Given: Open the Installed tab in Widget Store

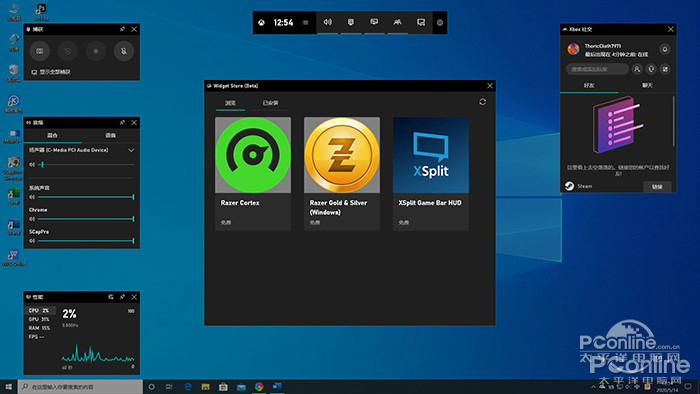Looking at the screenshot, I should click(x=270, y=103).
